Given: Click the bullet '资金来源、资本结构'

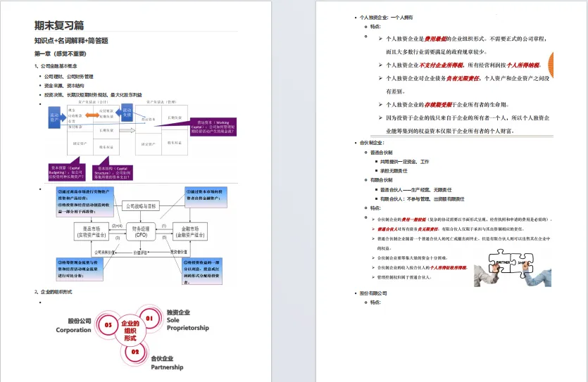Looking at the screenshot, I should click(64, 86).
